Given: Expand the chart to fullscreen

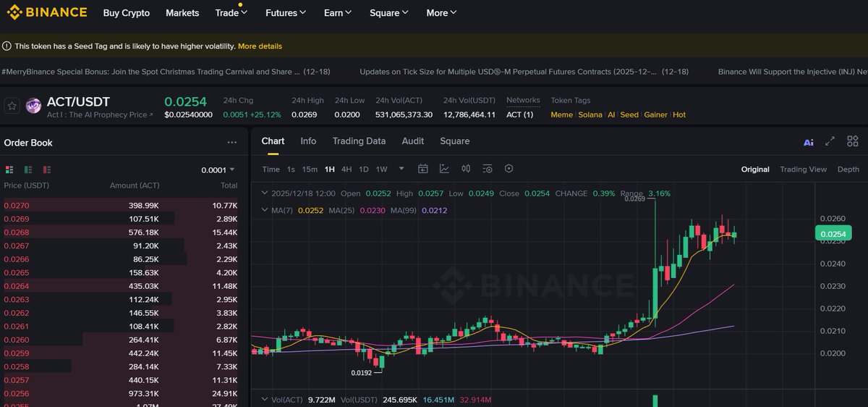Looking at the screenshot, I should click(x=830, y=141).
